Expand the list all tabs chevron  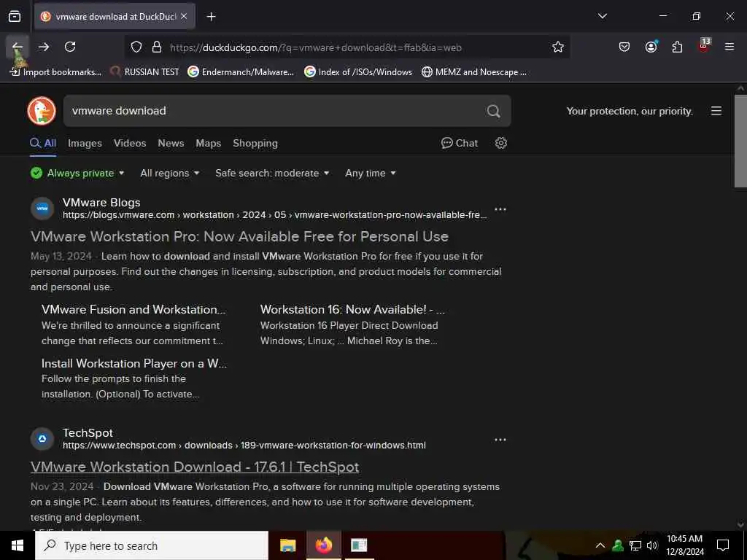coord(602,16)
